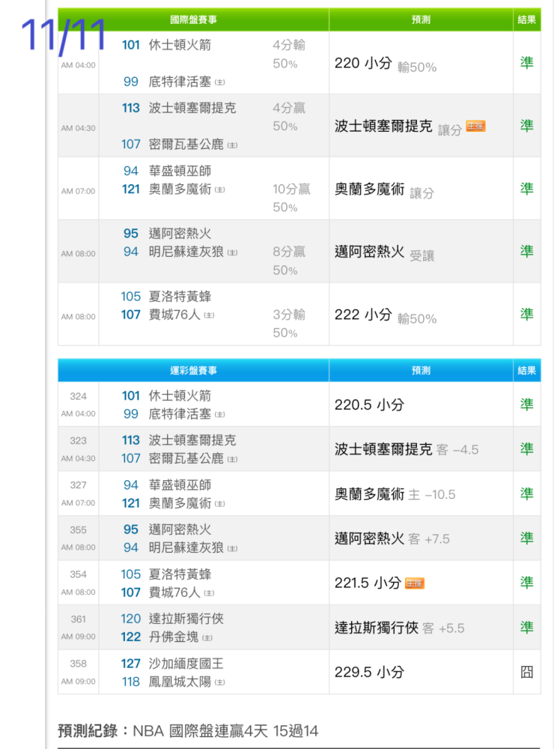Screen dimensions: 560x749
Task: Click game number 361
Action: point(79,619)
